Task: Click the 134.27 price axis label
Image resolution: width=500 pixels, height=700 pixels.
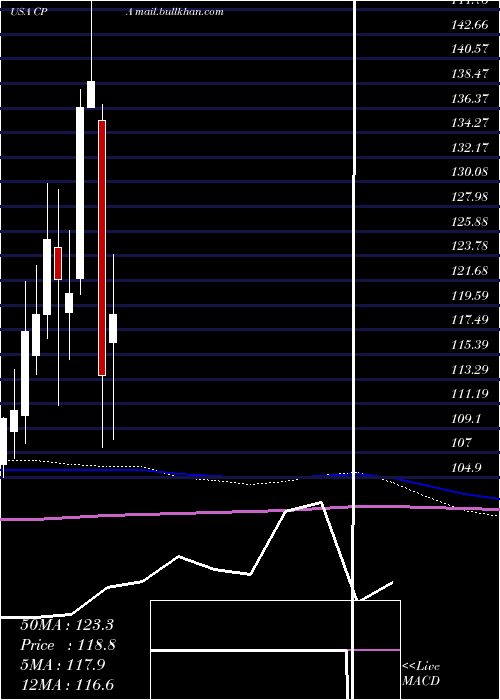Action: [x=470, y=123]
